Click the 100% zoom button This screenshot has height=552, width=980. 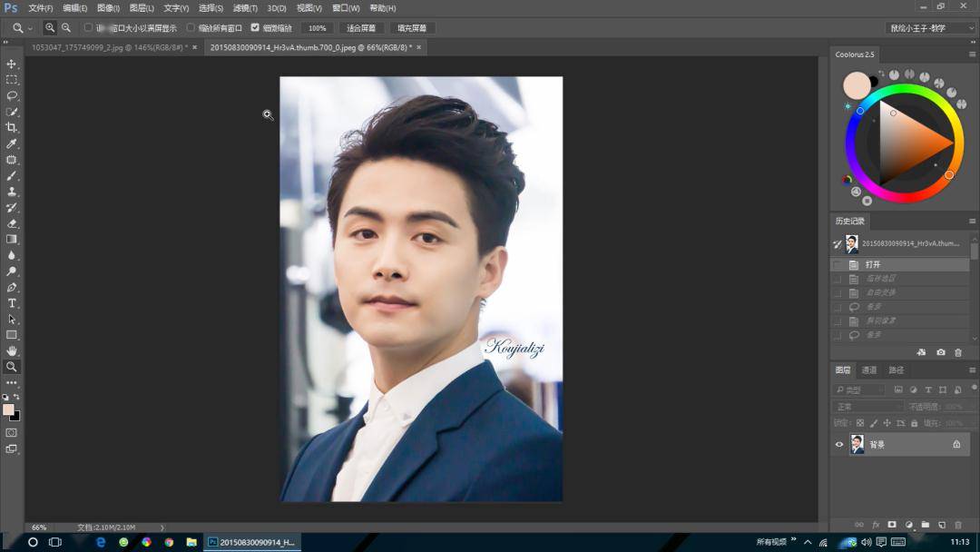pyautogui.click(x=317, y=28)
